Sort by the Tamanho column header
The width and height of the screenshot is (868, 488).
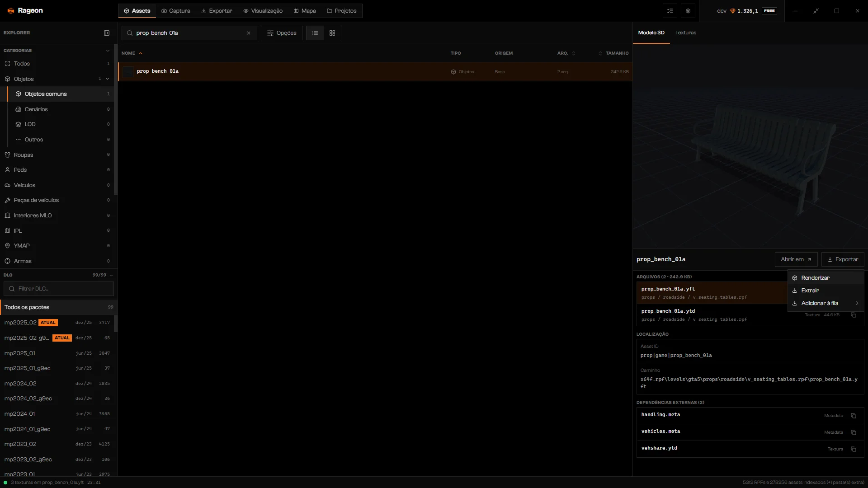click(613, 53)
